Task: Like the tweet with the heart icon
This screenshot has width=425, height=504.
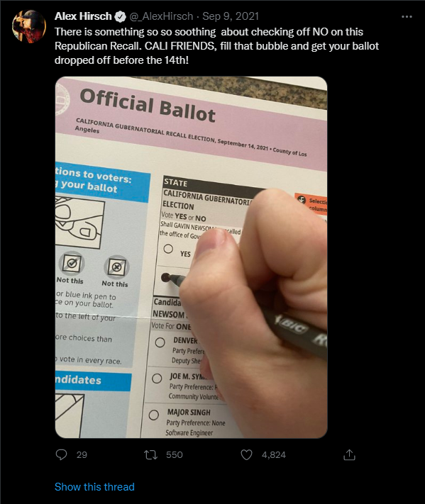Action: click(x=246, y=455)
